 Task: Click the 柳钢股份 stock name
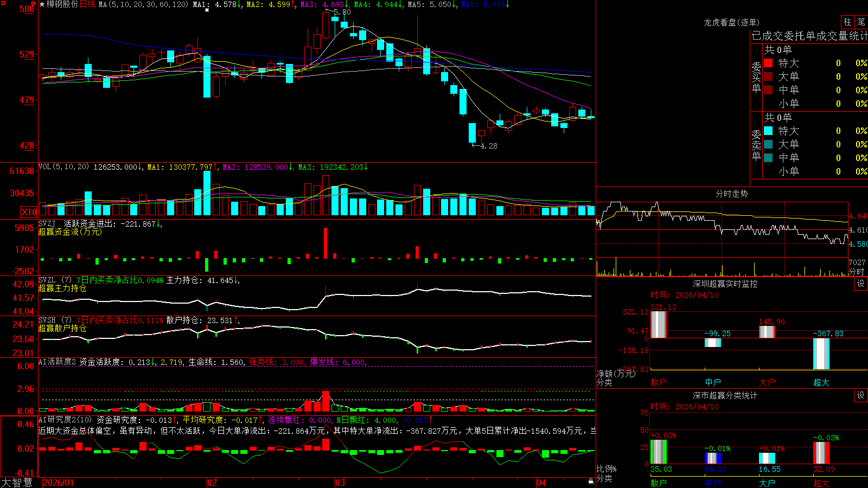point(62,4)
